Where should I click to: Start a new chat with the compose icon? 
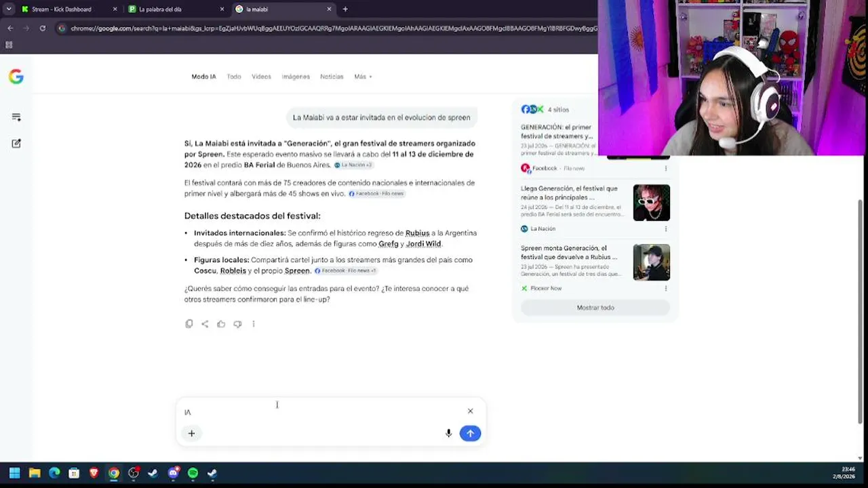[16, 144]
